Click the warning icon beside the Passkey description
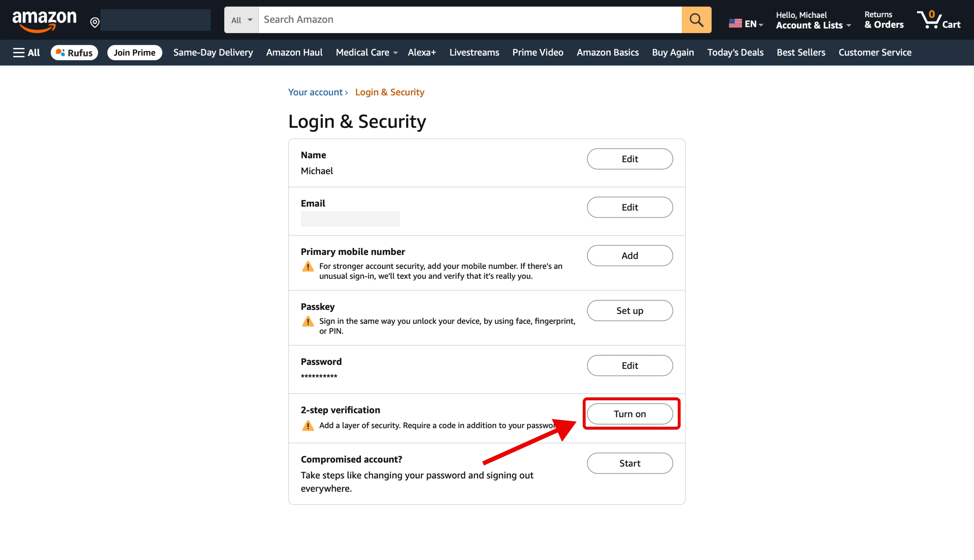The image size is (974, 560). tap(308, 321)
